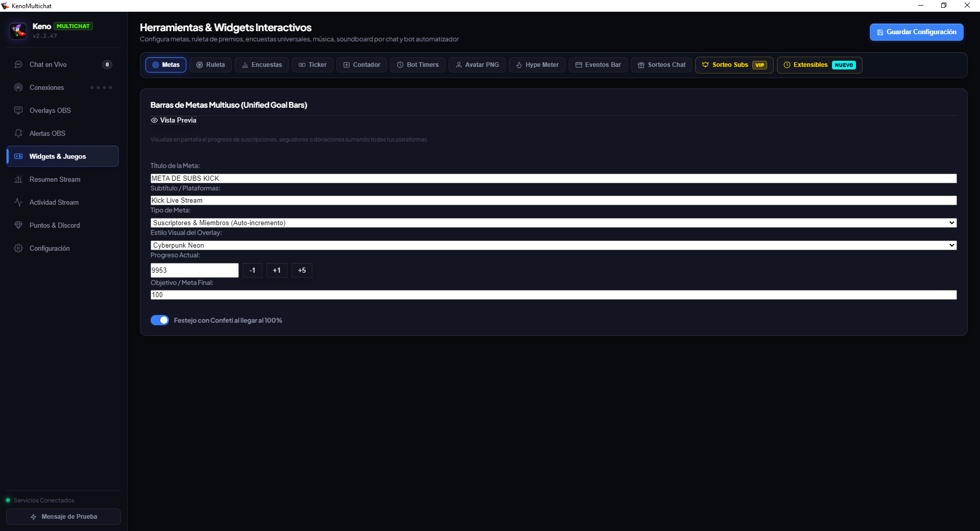Click Guardar Configuración button
The height and width of the screenshot is (531, 980).
(x=917, y=32)
